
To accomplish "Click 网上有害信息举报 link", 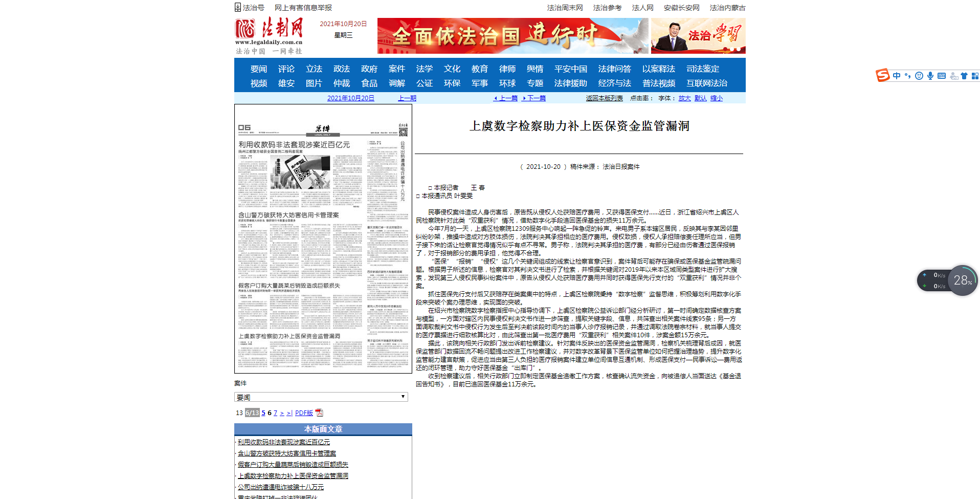I will (x=303, y=8).
